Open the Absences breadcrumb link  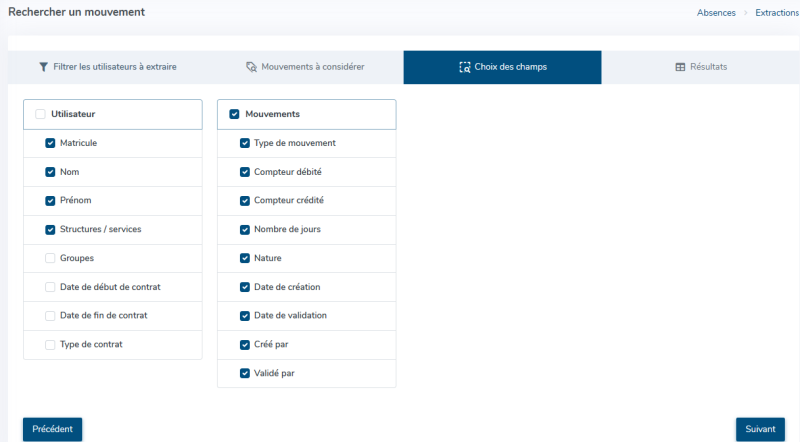[x=716, y=12]
